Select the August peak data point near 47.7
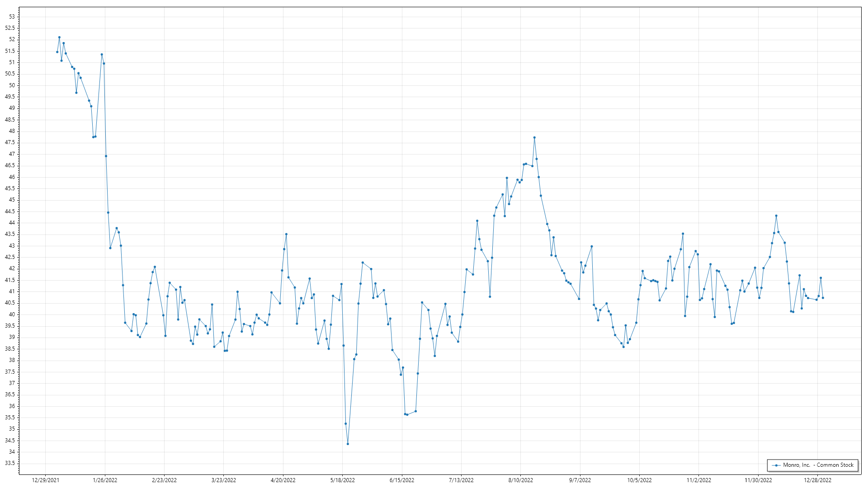 tap(534, 137)
